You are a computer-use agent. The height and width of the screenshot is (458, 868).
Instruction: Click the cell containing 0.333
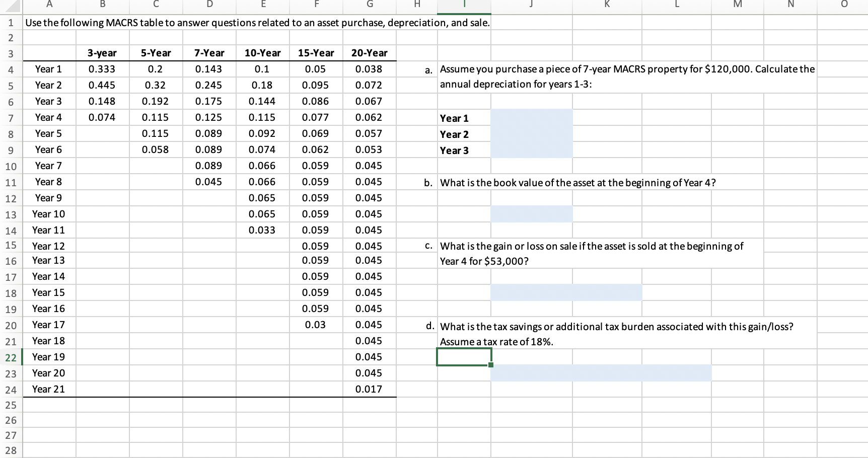click(102, 69)
